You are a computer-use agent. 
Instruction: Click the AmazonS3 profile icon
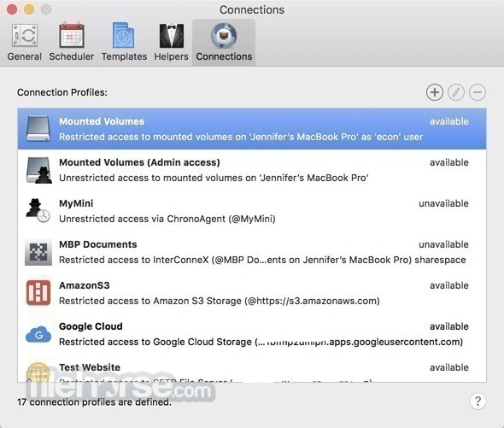tap(38, 293)
